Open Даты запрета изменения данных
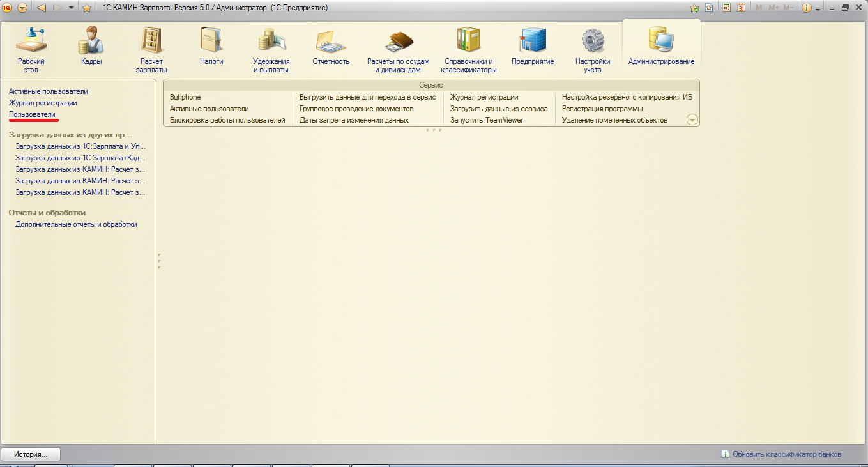The height and width of the screenshot is (467, 868). 354,120
